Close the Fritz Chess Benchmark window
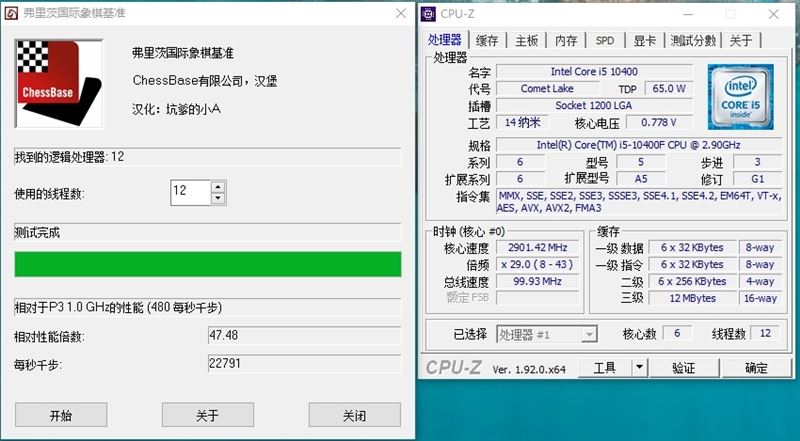This screenshot has height=441, width=800. point(401,13)
